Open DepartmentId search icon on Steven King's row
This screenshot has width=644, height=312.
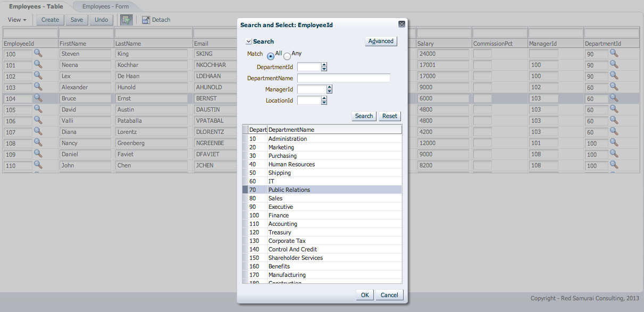pyautogui.click(x=614, y=54)
